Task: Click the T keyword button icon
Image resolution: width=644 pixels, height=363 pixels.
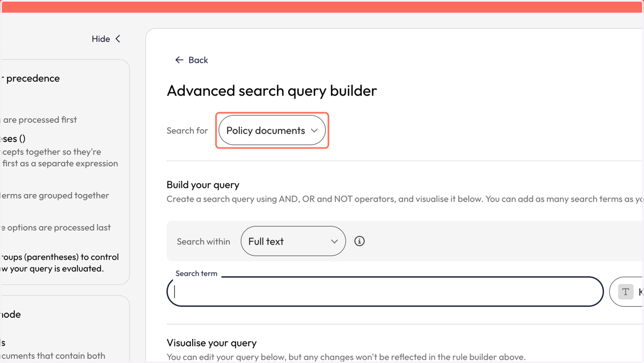Action: pos(626,292)
